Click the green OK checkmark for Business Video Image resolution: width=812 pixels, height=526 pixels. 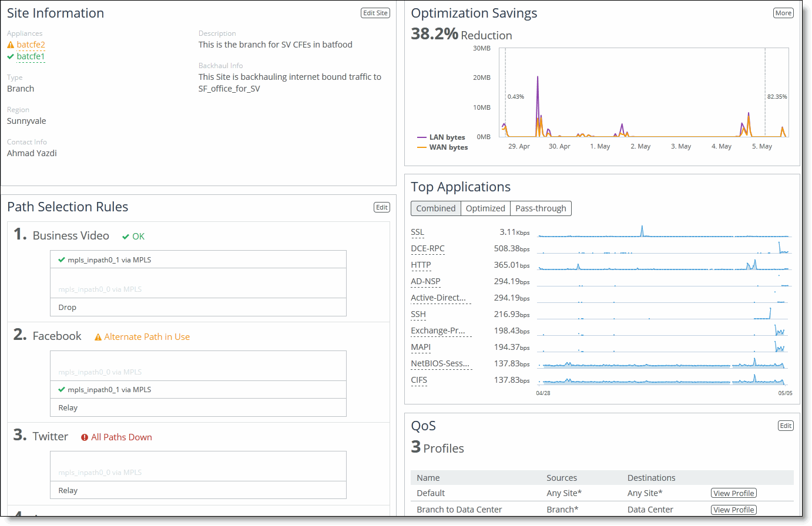point(126,237)
